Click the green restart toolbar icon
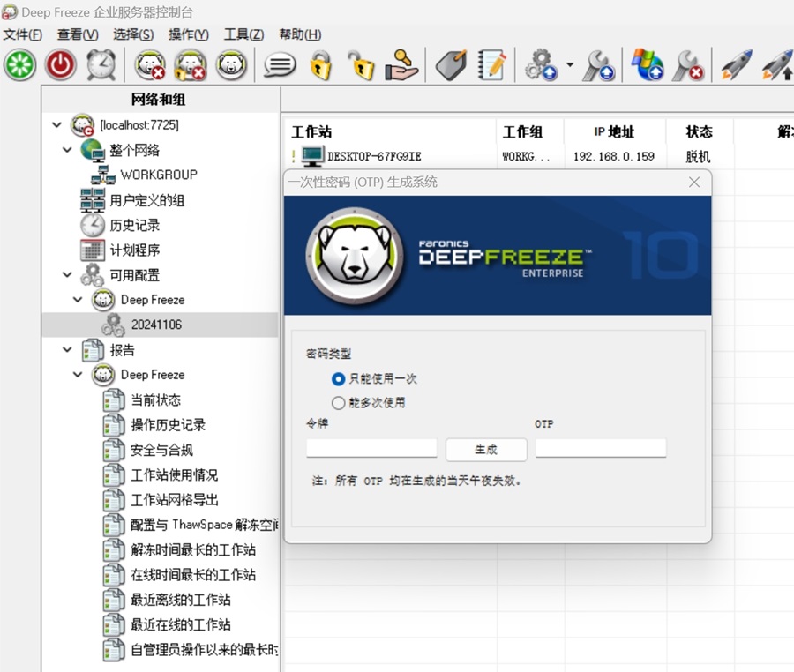Screen dimensions: 794x672 (19, 65)
